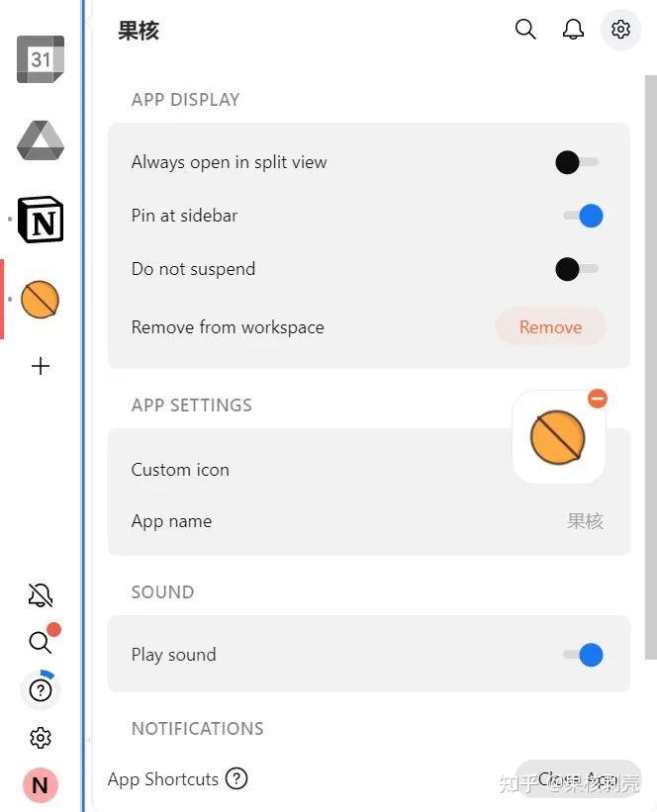The width and height of the screenshot is (657, 812).
Task: Toggle Always open in split view
Action: pyautogui.click(x=577, y=162)
